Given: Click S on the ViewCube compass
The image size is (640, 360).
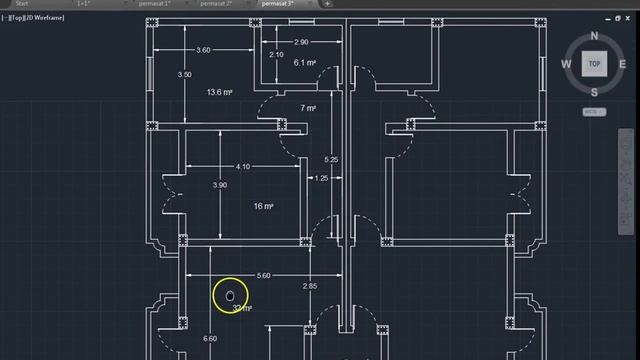Looking at the screenshot, I should pos(594,92).
